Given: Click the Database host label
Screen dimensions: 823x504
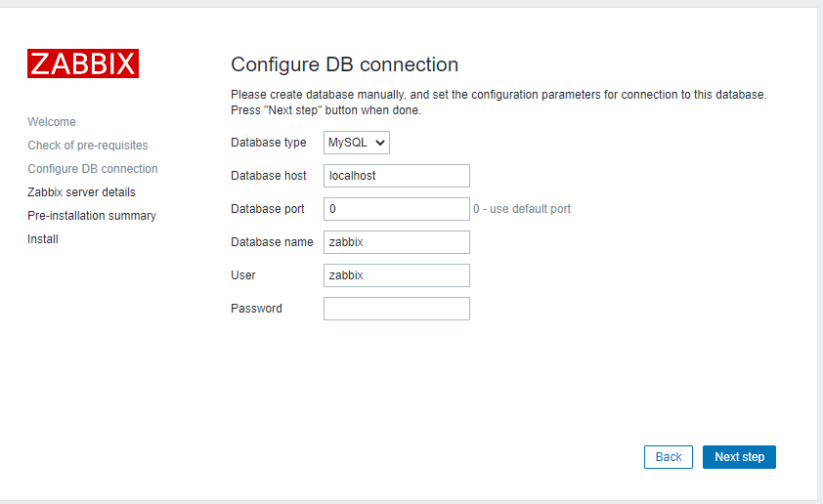Looking at the screenshot, I should click(268, 176).
